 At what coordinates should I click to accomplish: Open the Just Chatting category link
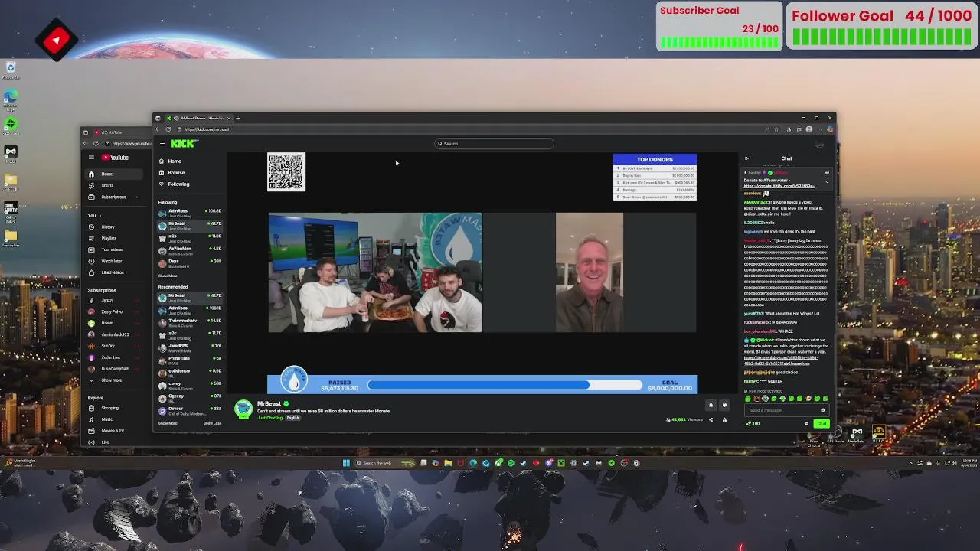click(269, 418)
